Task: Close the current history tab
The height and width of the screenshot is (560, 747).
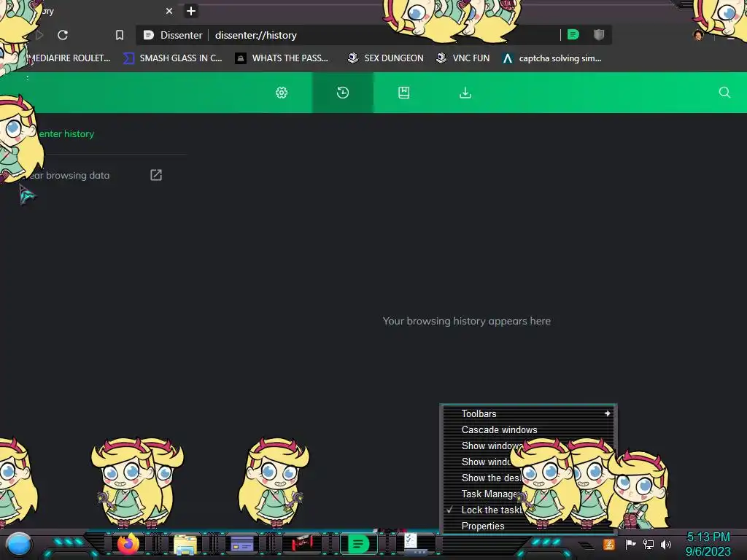Action: coord(169,11)
